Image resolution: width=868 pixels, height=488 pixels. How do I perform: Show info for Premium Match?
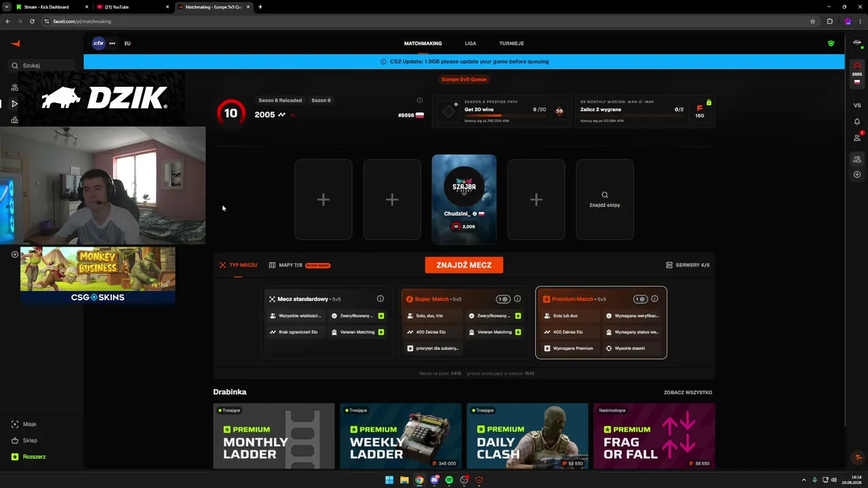click(654, 299)
